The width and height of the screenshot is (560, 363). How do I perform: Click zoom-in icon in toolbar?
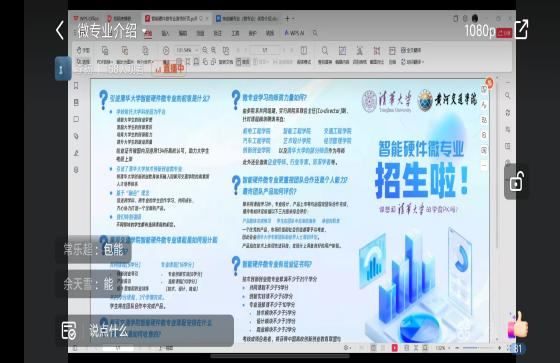[x=213, y=50]
